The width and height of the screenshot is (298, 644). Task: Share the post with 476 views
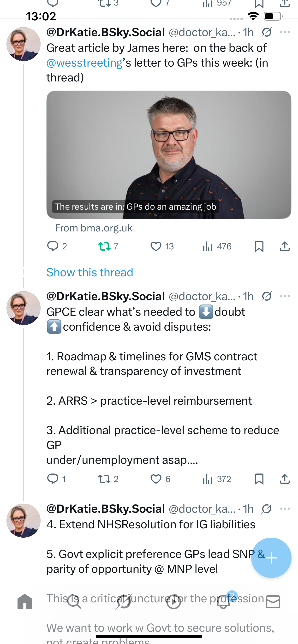click(285, 246)
